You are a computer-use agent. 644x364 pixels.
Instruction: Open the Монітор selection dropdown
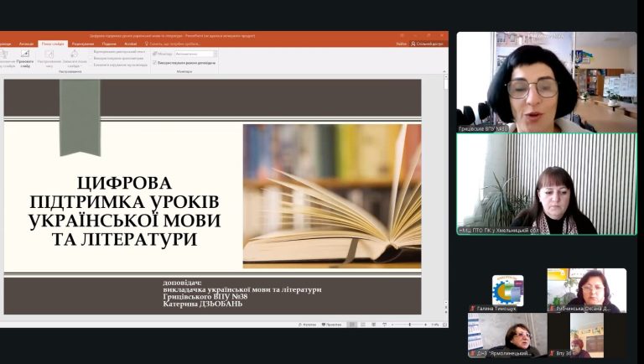click(195, 54)
